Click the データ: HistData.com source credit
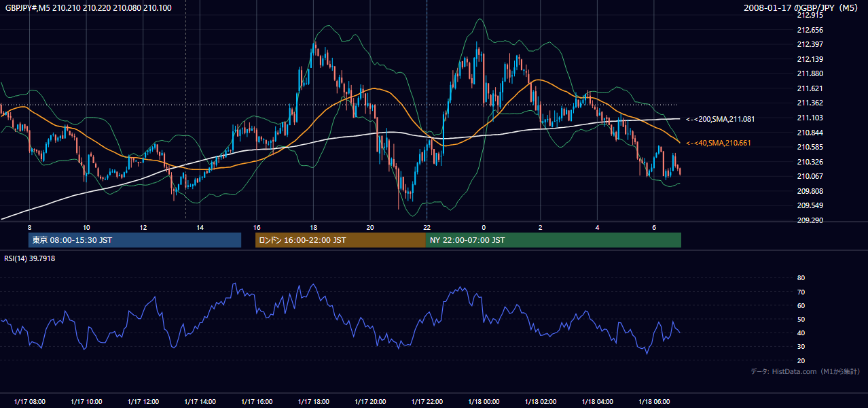 [x=806, y=371]
